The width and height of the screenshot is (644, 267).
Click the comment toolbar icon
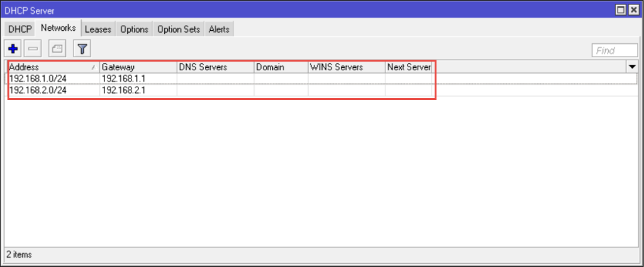tap(57, 49)
